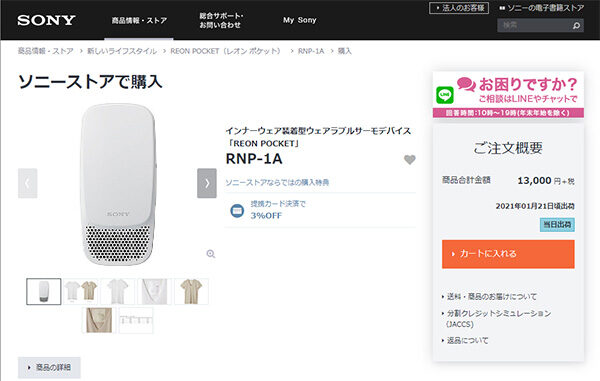Open 商品情報・ストア menu
Viewport: 600px width, 381px height.
pos(139,20)
